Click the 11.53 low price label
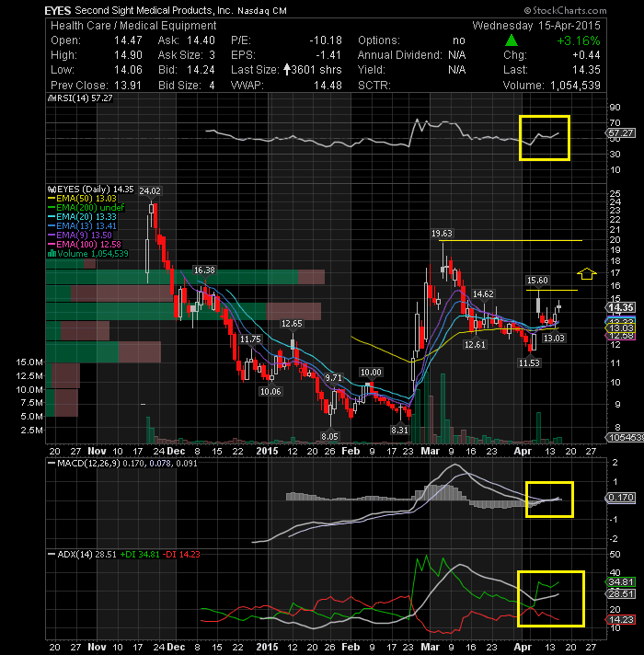 (x=529, y=363)
